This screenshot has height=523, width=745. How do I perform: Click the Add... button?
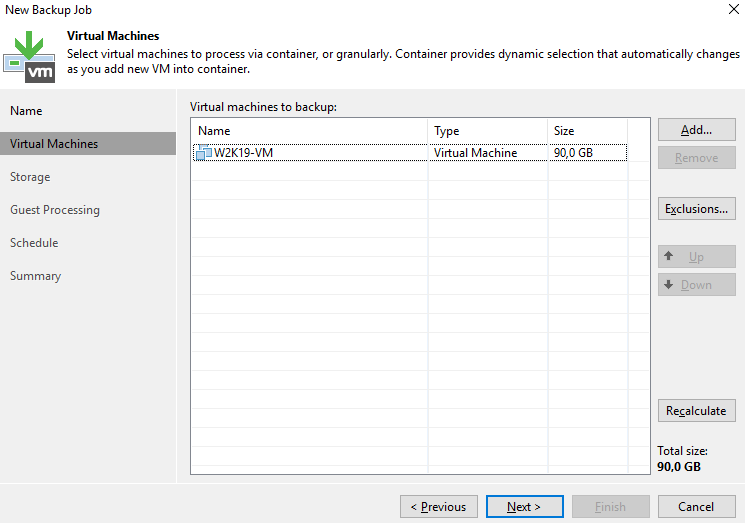(x=697, y=130)
